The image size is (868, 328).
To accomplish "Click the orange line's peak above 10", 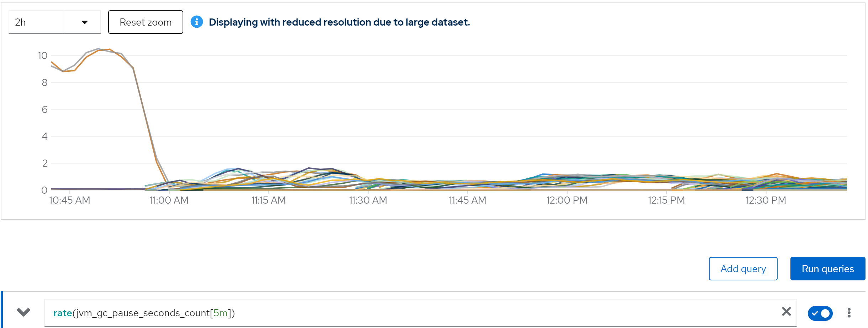I will [x=110, y=49].
